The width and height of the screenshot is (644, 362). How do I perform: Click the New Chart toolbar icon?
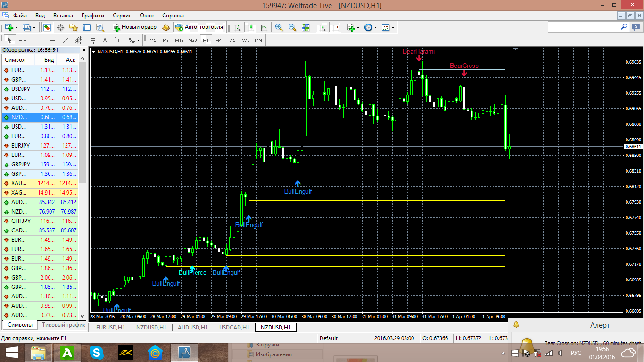[x=9, y=27]
